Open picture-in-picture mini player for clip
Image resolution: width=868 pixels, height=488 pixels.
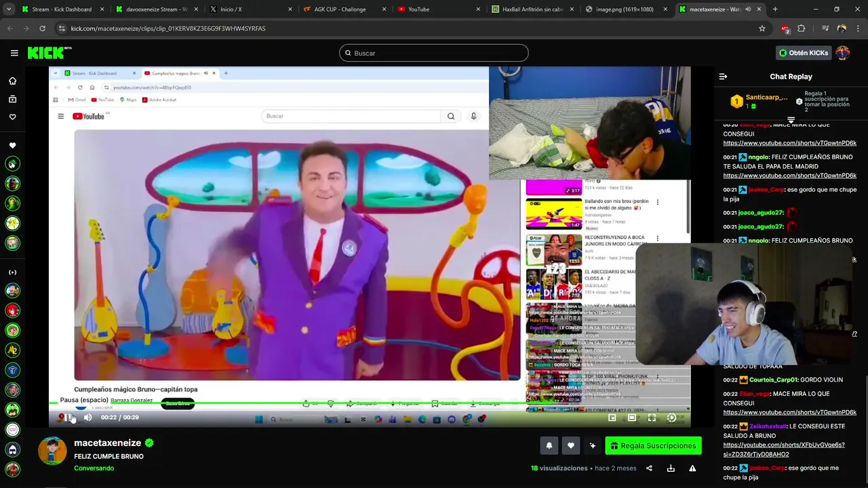[x=612, y=418]
